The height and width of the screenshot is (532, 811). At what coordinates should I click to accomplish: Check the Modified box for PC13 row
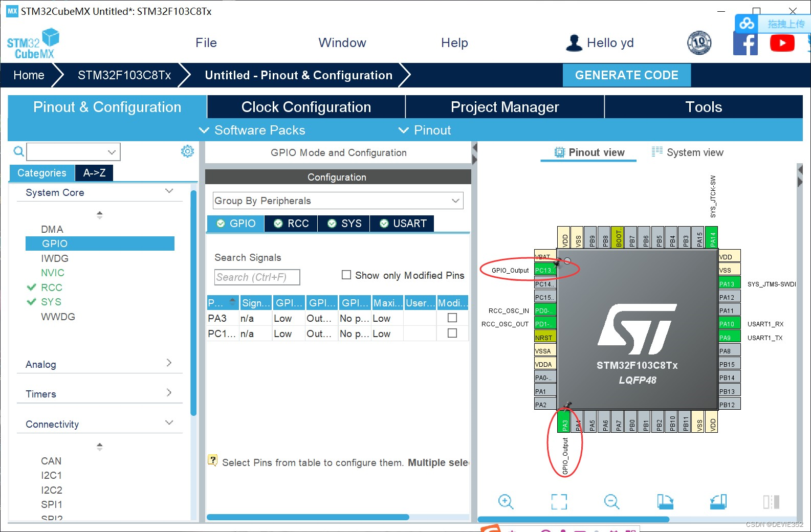(x=452, y=333)
